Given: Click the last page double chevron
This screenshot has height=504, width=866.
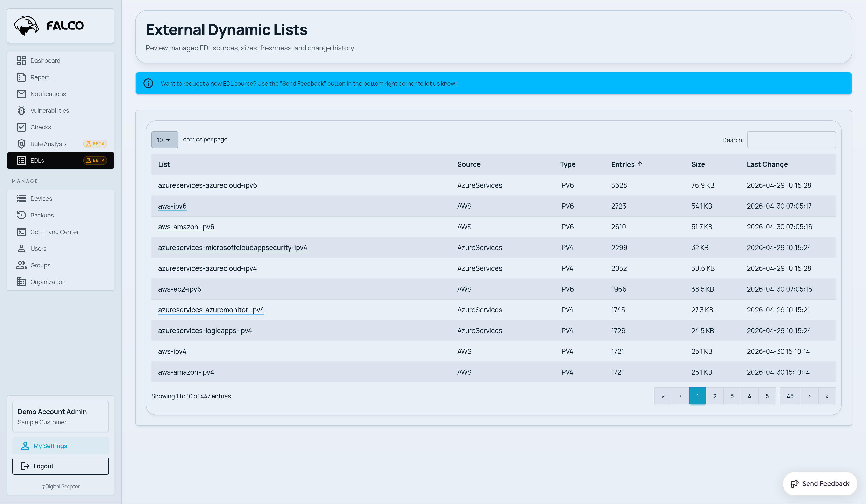Looking at the screenshot, I should 827,396.
